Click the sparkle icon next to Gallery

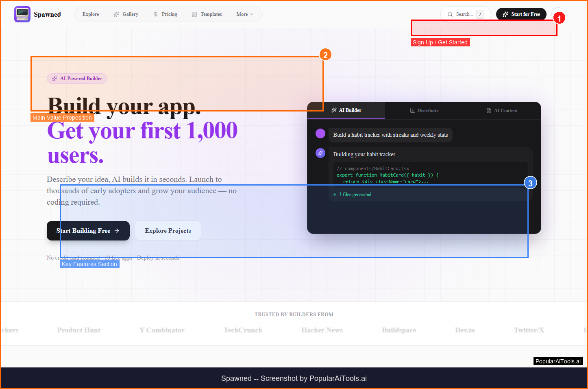116,14
